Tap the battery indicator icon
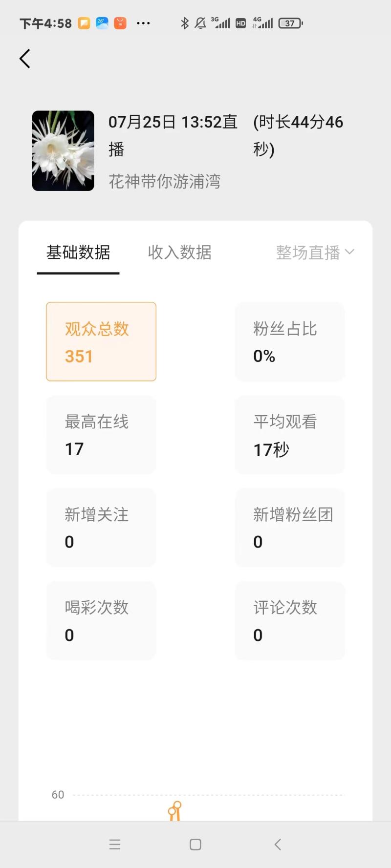391x868 pixels. point(290,23)
